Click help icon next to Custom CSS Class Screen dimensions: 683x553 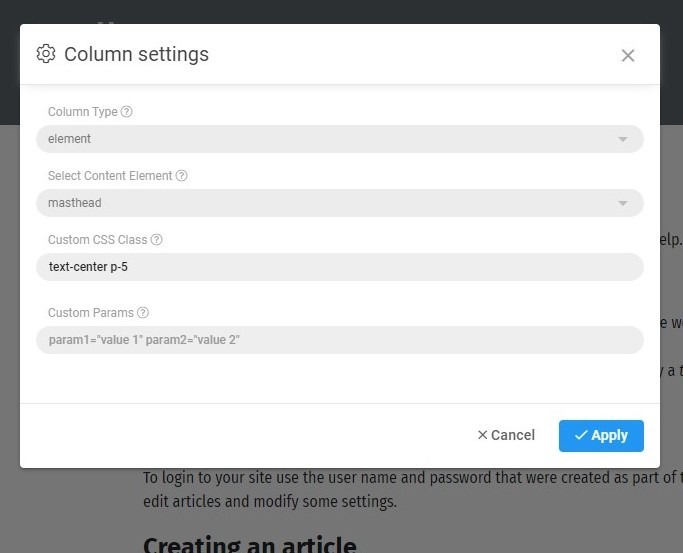(156, 240)
